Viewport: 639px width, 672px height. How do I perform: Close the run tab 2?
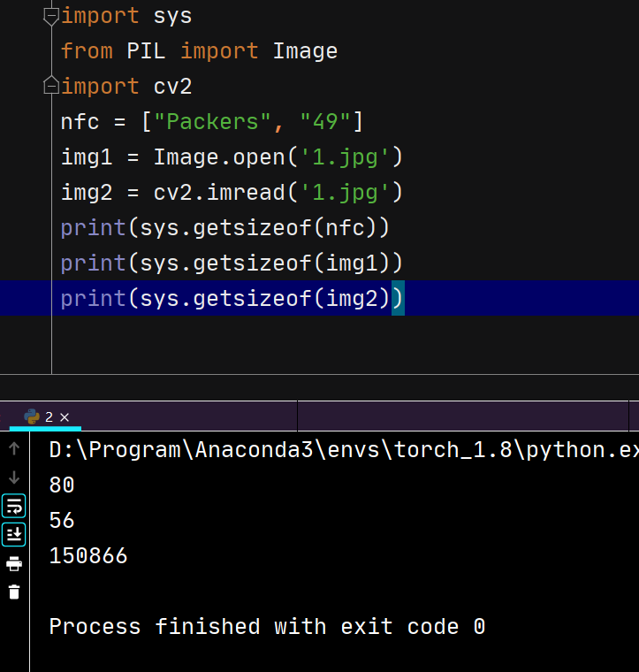pos(65,417)
